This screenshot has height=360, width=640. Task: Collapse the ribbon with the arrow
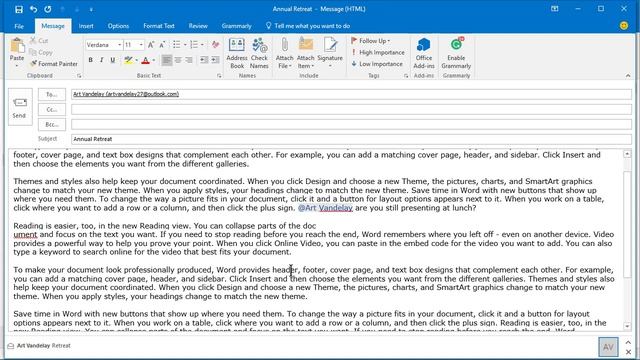click(x=628, y=76)
